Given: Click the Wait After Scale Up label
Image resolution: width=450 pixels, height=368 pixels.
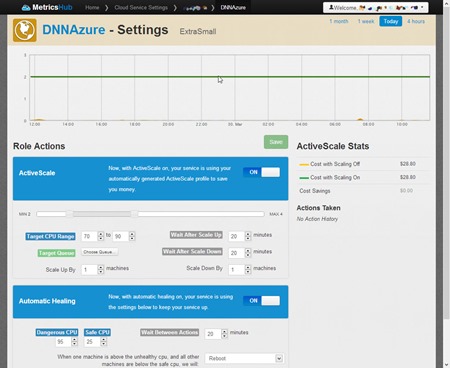Looking at the screenshot, I should pyautogui.click(x=196, y=235).
